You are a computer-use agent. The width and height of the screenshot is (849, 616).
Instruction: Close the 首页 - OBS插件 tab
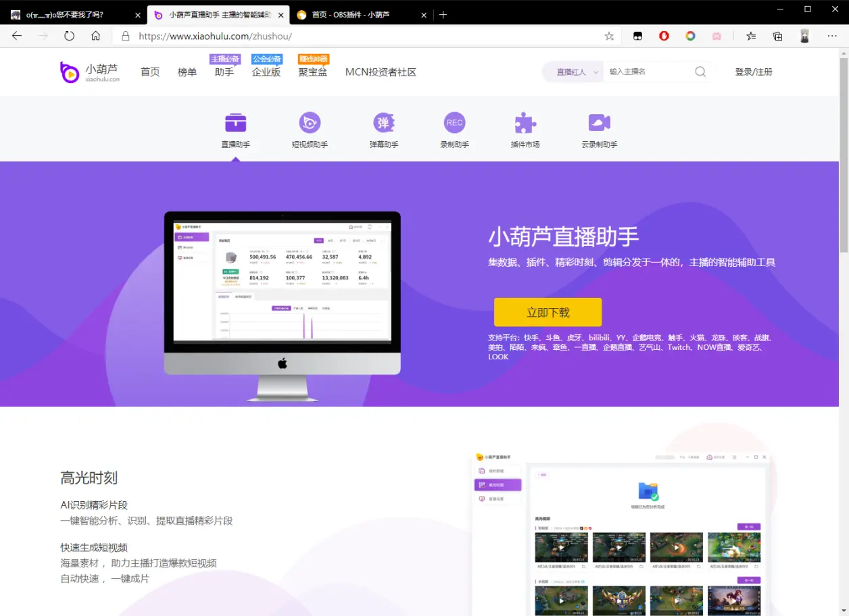click(x=424, y=15)
